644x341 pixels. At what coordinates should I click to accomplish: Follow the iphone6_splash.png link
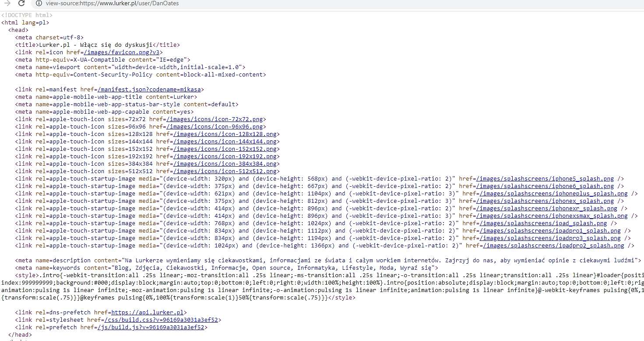pyautogui.click(x=545, y=186)
